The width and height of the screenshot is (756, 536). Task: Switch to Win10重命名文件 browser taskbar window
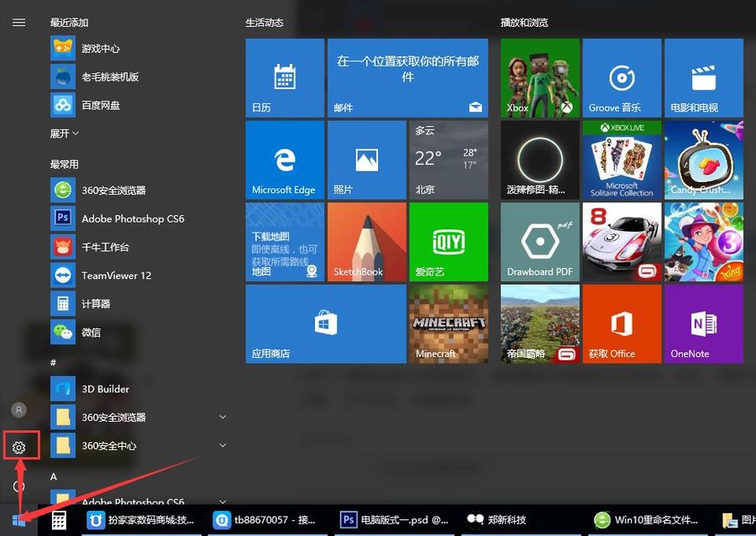(646, 520)
